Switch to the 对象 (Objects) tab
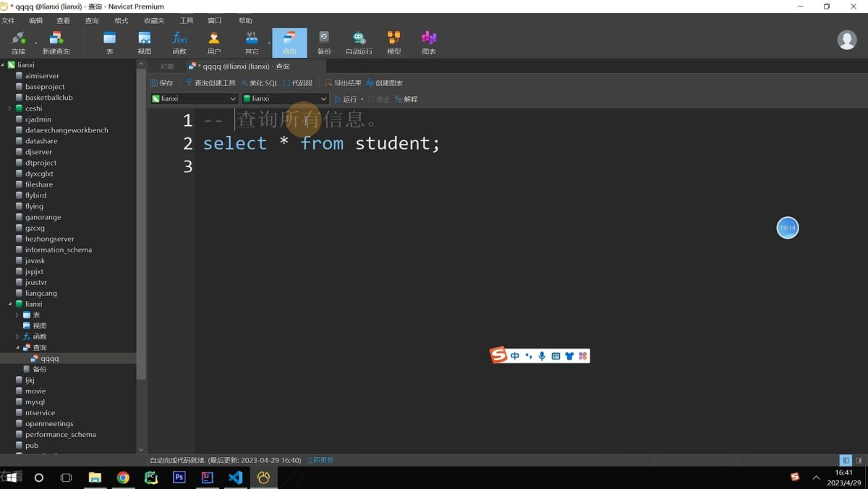 coord(167,67)
